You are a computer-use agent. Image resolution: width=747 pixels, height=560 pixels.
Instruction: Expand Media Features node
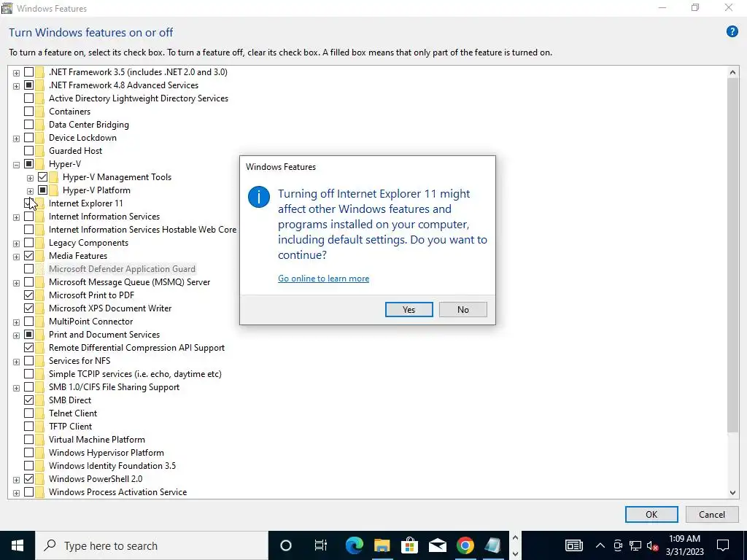tap(16, 257)
